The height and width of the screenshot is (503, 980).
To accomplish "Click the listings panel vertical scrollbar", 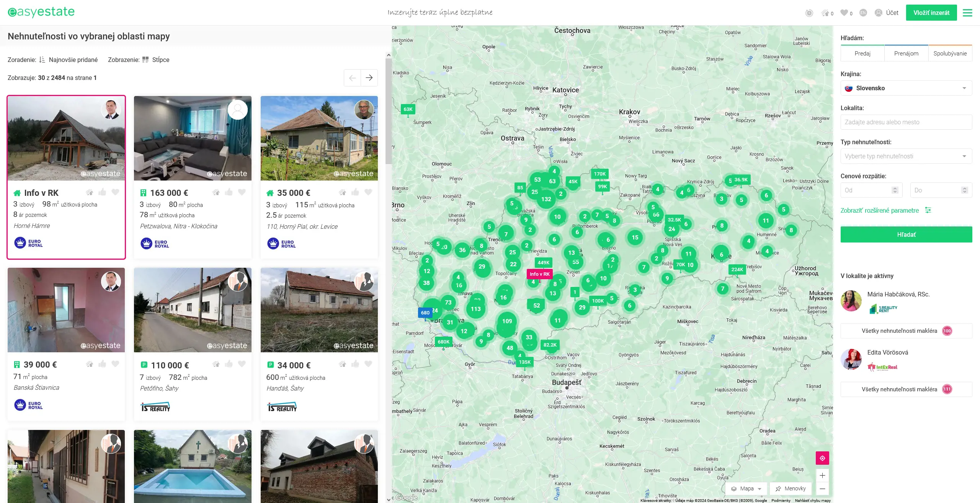I will click(x=388, y=111).
